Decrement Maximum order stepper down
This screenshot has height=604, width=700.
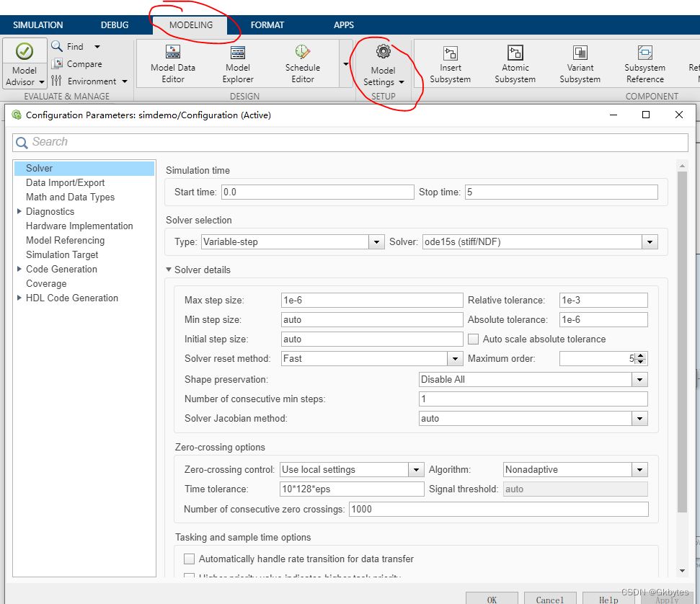point(641,362)
